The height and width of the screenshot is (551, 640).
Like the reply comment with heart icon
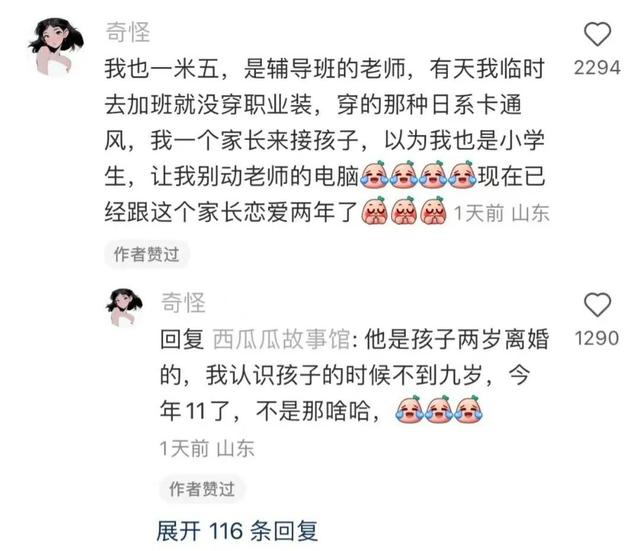coord(597,304)
